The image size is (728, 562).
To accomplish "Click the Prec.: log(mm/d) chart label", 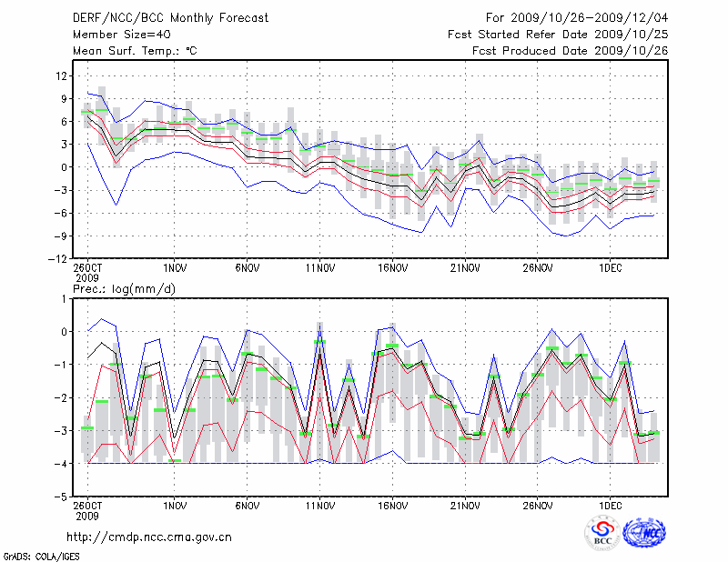I will point(126,288).
